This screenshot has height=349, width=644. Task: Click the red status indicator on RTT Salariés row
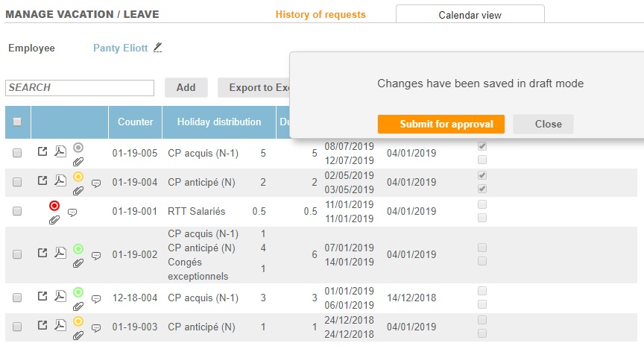click(x=54, y=206)
